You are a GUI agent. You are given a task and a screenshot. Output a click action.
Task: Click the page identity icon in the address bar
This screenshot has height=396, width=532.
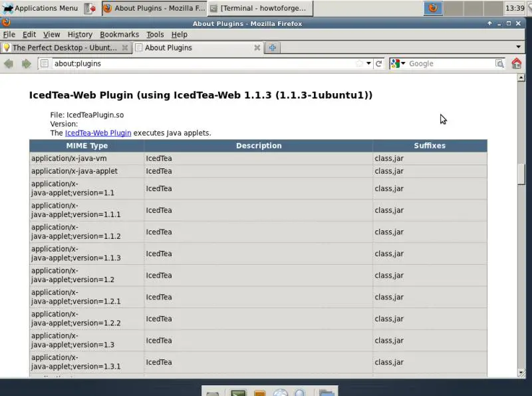45,63
